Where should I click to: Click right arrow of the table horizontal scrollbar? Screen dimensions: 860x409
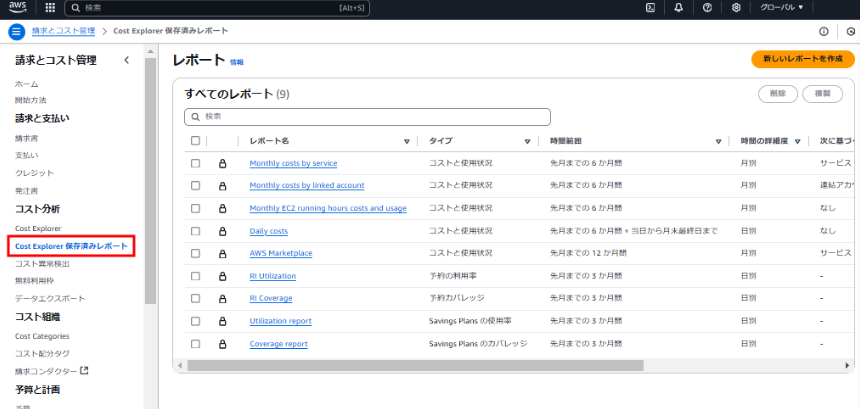click(847, 365)
